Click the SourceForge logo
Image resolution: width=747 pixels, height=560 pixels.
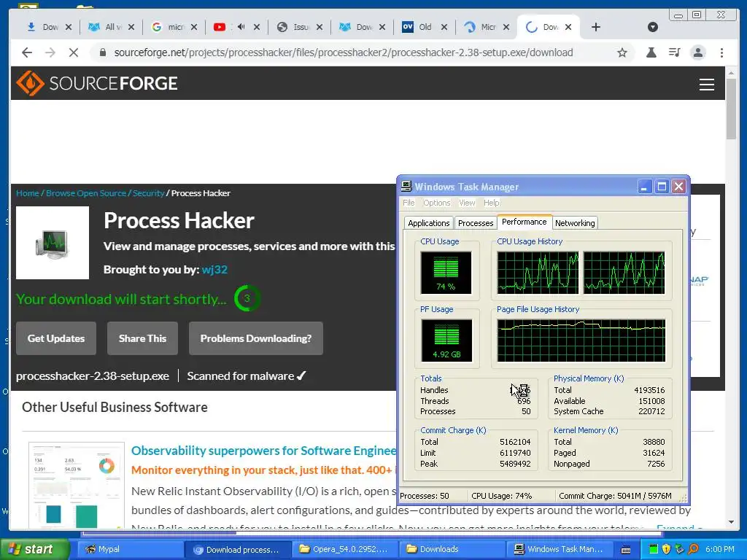point(97,83)
